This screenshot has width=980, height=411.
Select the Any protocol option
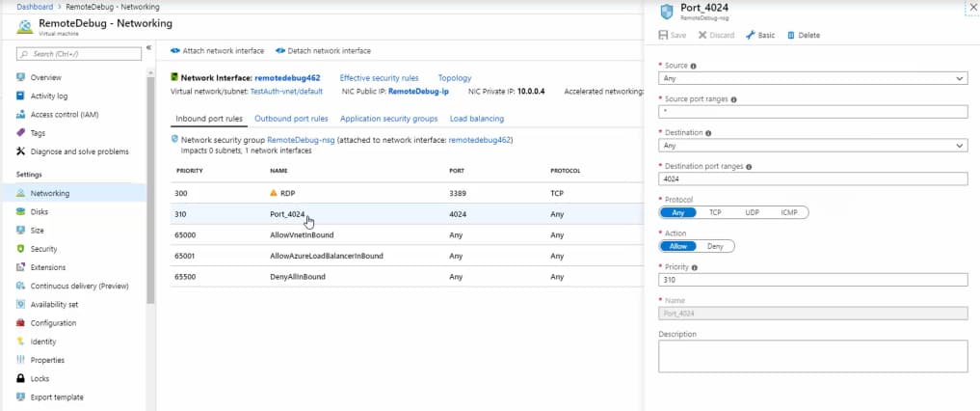pos(678,212)
